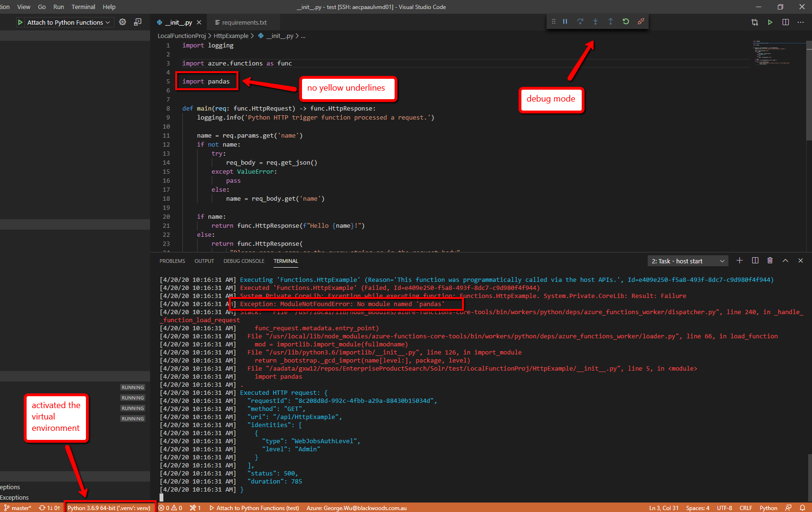Split the editor to the right
This screenshot has height=512, width=812.
[785, 22]
